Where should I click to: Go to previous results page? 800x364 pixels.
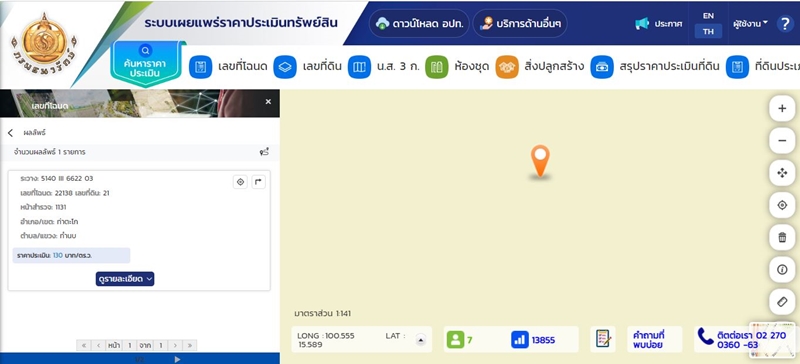(x=98, y=346)
